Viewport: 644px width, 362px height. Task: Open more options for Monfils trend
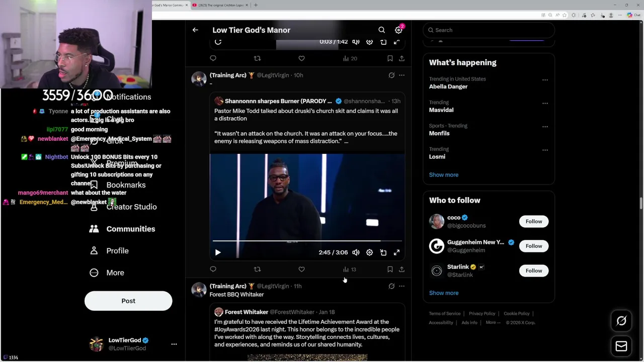545,127
